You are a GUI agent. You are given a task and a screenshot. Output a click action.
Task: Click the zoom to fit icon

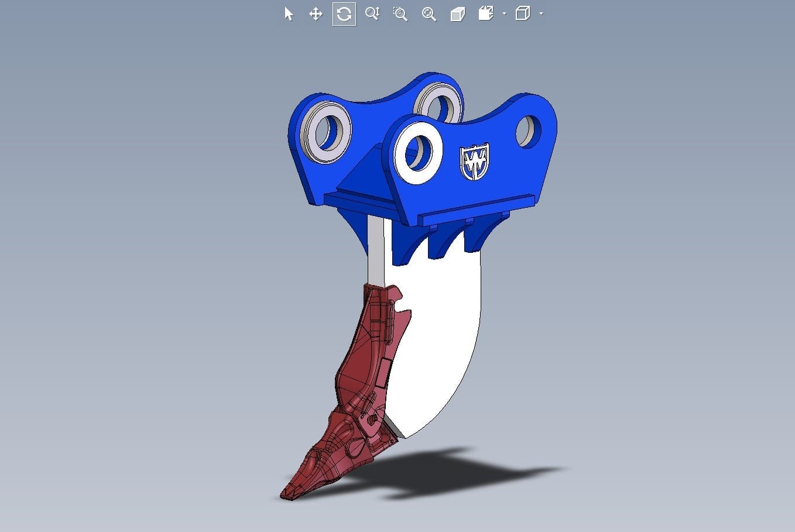(429, 14)
